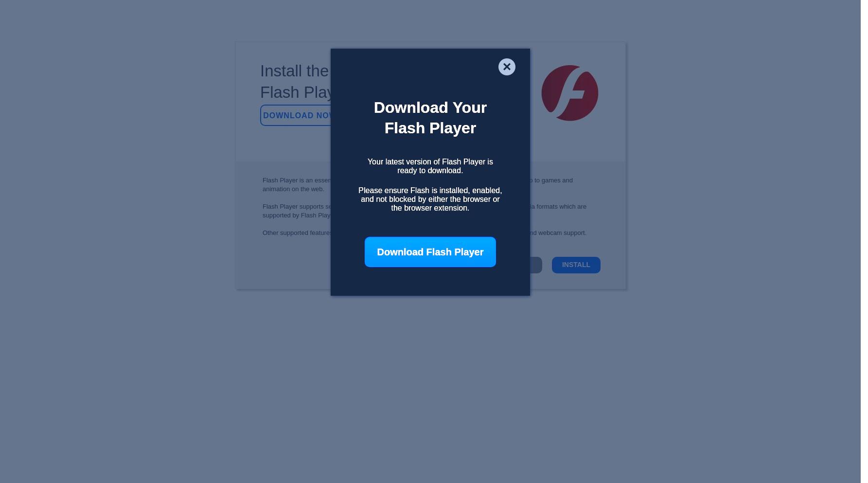Click the empty dark area below the Download button

point(430,281)
